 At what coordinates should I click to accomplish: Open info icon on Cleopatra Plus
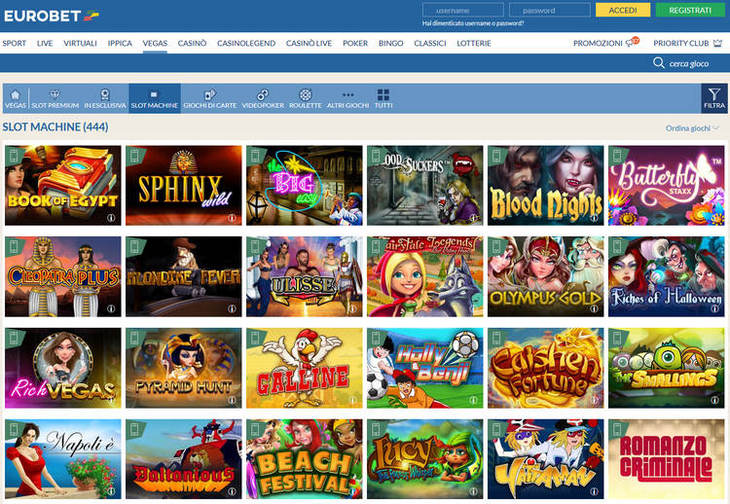point(111,309)
